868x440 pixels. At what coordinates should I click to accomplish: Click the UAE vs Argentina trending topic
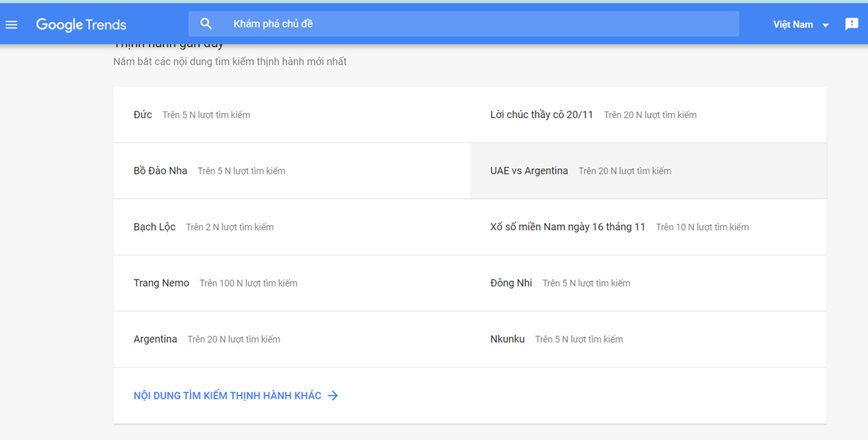tap(529, 170)
